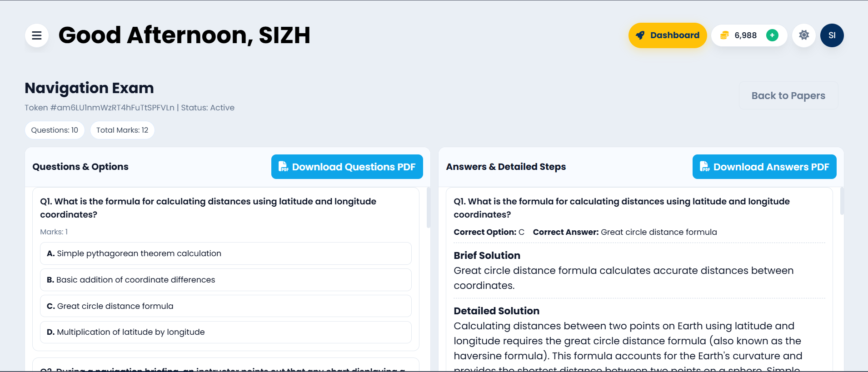Viewport: 868px width, 372px height.
Task: Click PDF icon on Download Answers
Action: [704, 167]
